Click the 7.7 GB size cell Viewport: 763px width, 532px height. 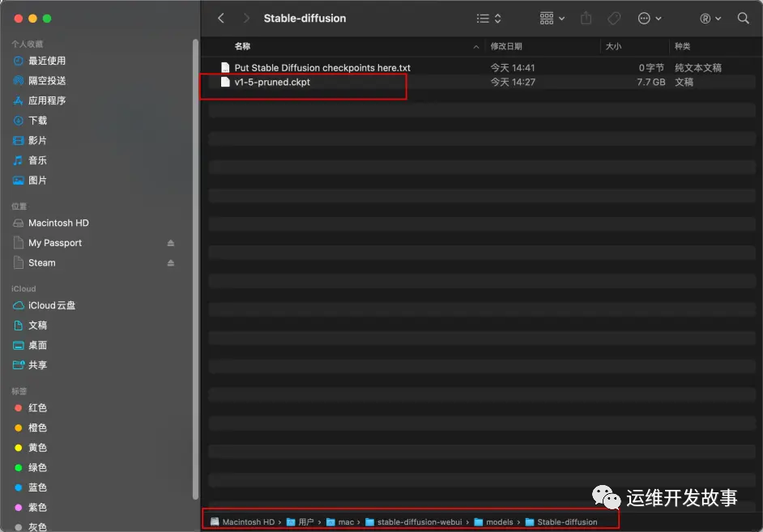tap(650, 82)
